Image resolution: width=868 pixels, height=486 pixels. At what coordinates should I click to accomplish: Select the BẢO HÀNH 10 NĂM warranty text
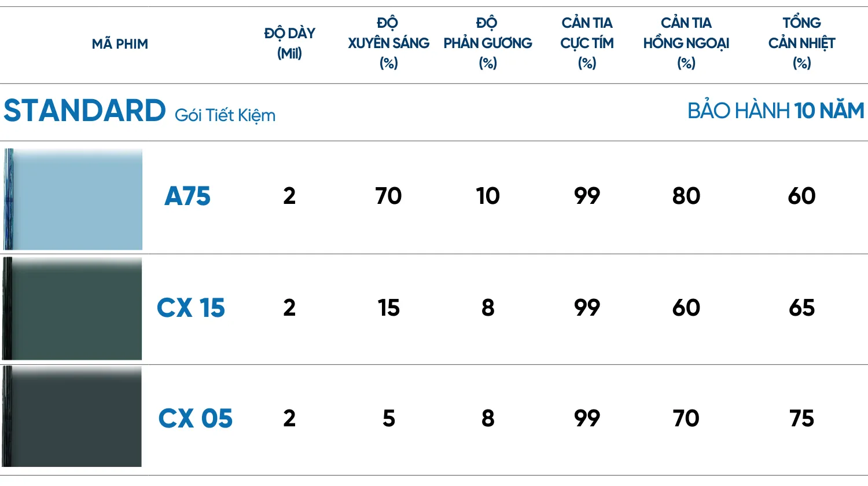pyautogui.click(x=775, y=111)
